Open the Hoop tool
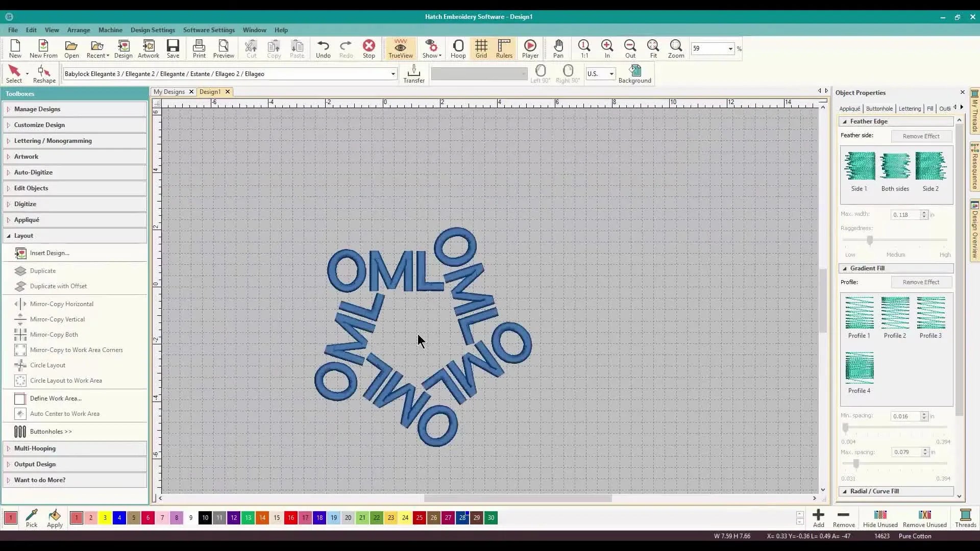Image resolution: width=980 pixels, height=551 pixels. (x=458, y=49)
